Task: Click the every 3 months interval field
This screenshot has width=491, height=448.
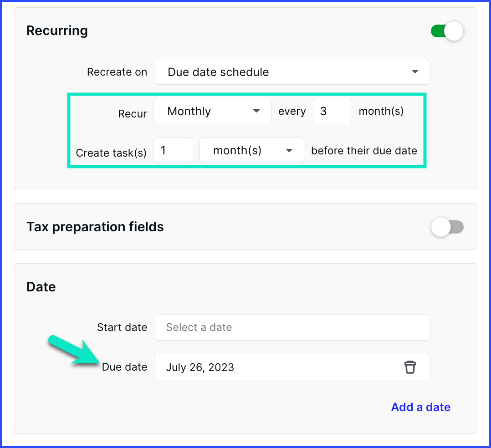Action: tap(332, 111)
